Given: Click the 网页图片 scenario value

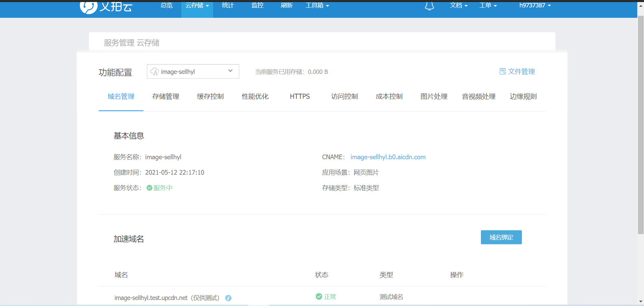Looking at the screenshot, I should [366, 173].
